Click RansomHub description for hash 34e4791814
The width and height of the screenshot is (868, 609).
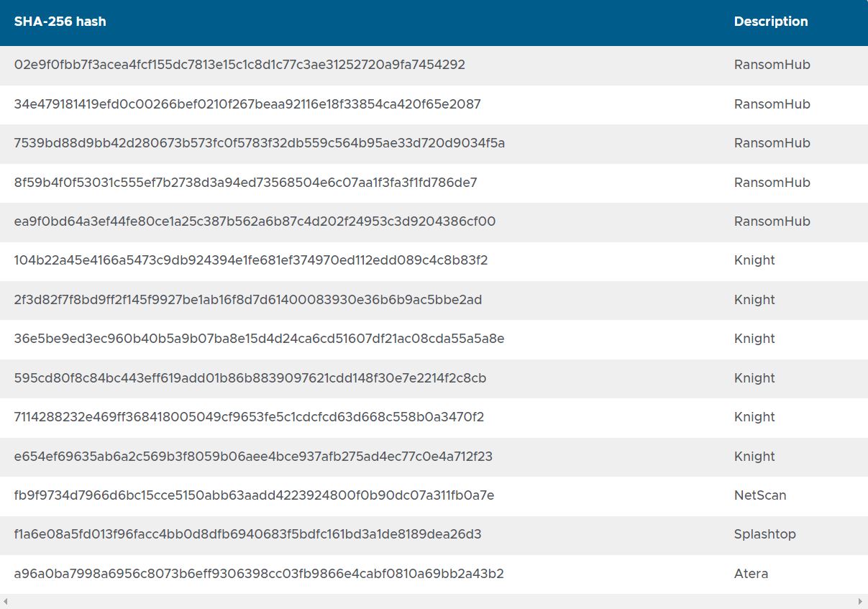click(772, 104)
